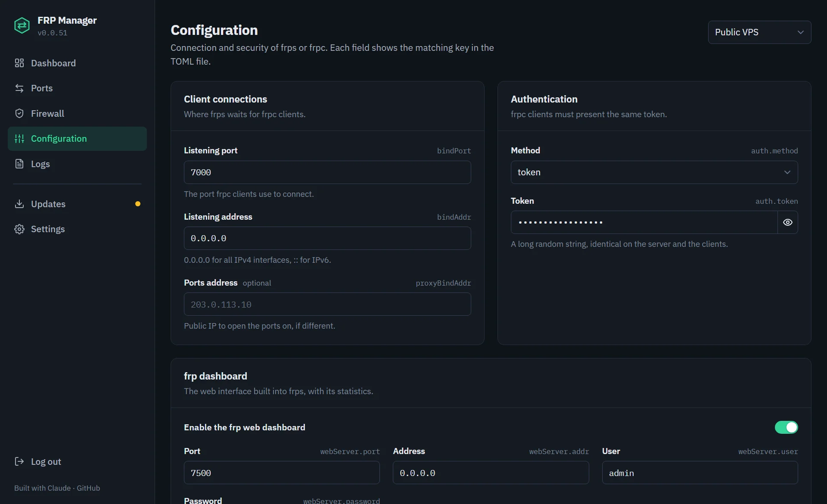Go to the Firewall menu item
The width and height of the screenshot is (827, 504).
(77, 113)
